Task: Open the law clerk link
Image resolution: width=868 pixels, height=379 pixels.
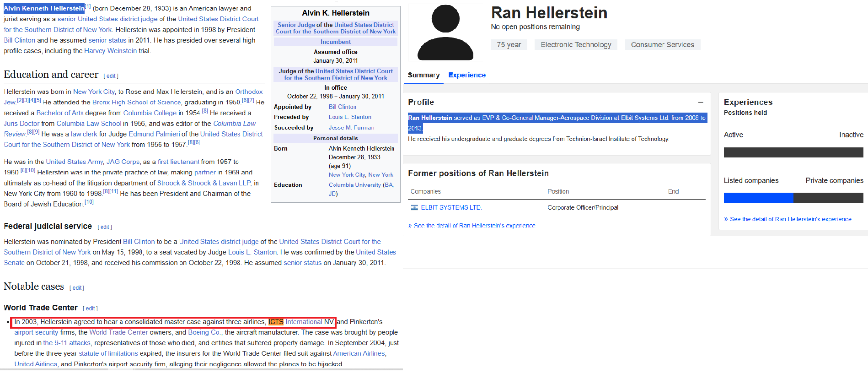Action: (x=84, y=134)
